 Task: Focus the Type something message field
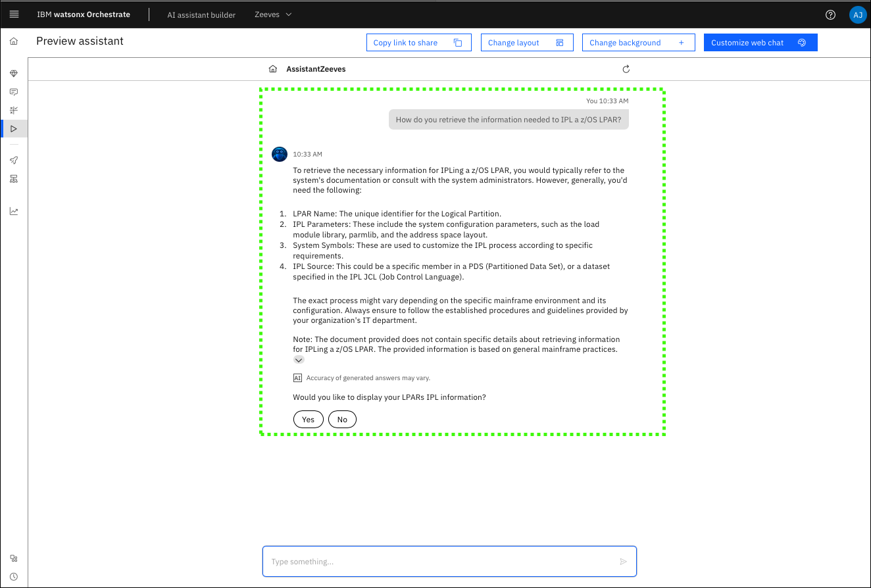(441, 562)
